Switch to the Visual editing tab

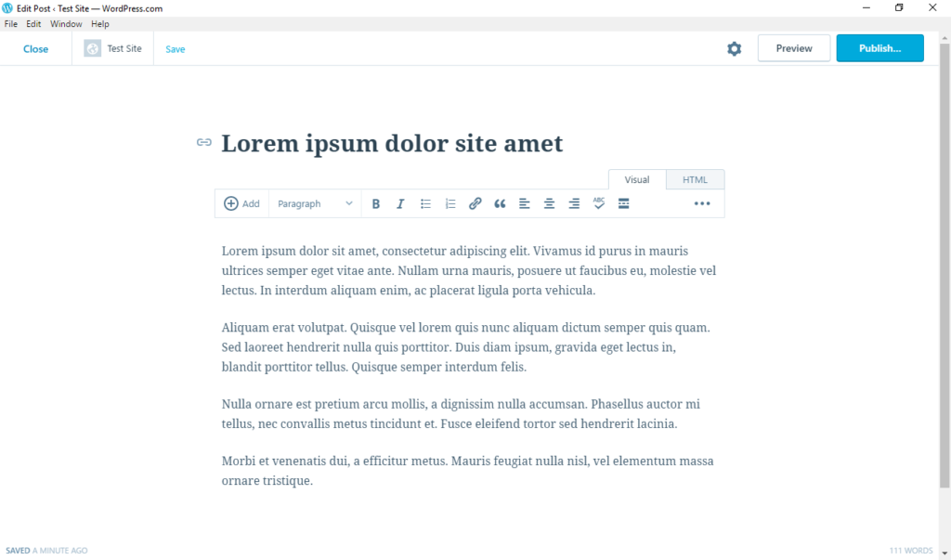[x=636, y=179]
